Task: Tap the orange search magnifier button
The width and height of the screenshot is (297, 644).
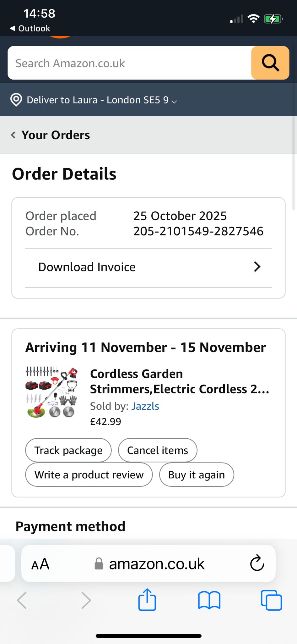Action: click(270, 63)
